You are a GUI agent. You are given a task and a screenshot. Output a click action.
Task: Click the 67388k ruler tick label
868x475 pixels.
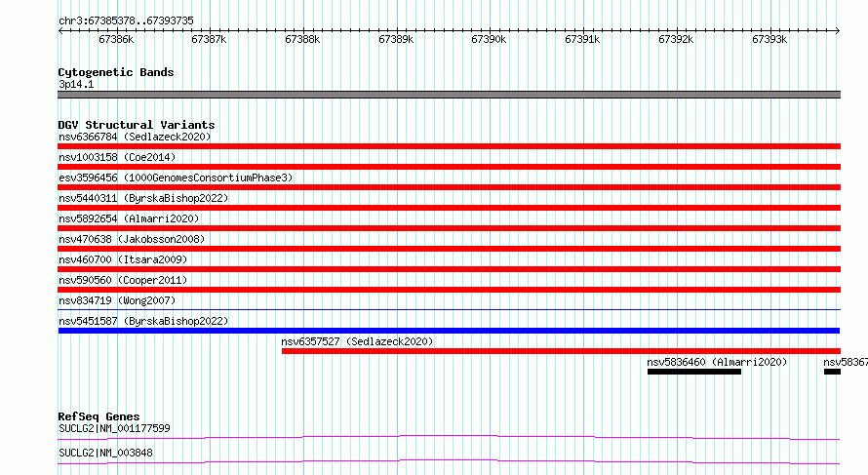(302, 40)
